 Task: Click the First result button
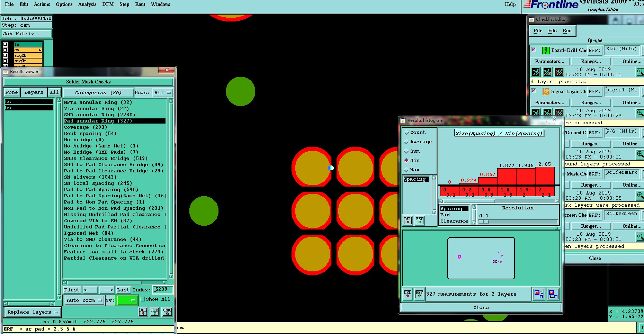(72, 290)
